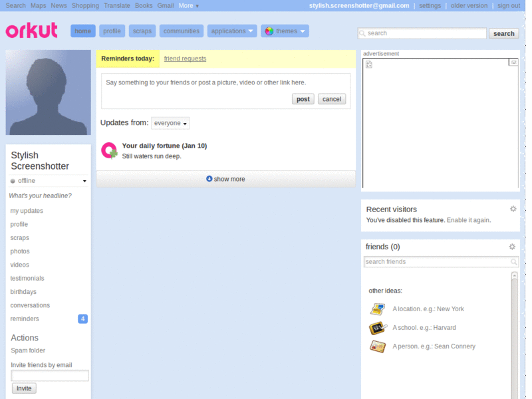Click the show more arrow icon
This screenshot has height=399, width=532.
209,179
